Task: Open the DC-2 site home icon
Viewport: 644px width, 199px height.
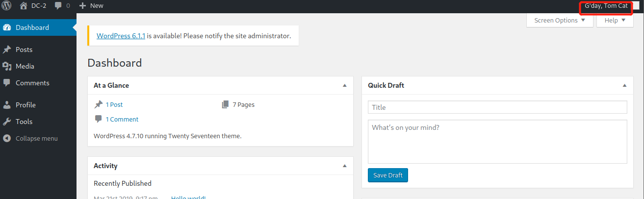Action: pyautogui.click(x=24, y=6)
